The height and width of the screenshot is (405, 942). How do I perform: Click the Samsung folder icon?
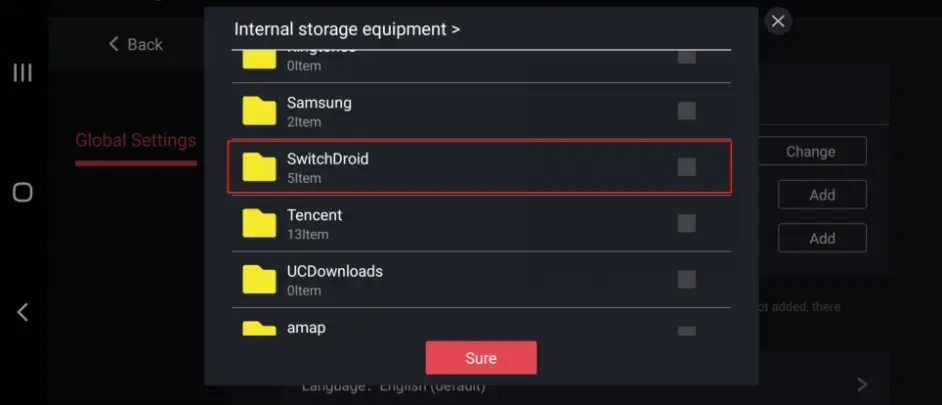(259, 110)
